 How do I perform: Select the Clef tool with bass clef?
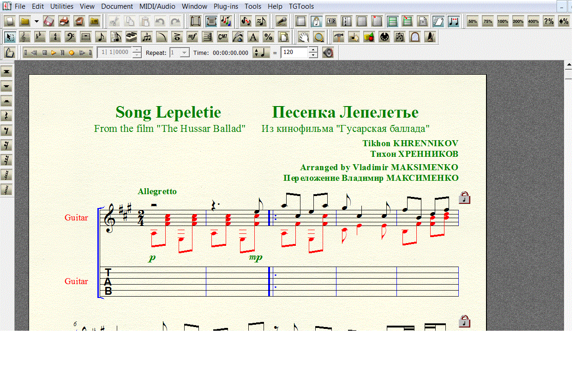coord(71,37)
